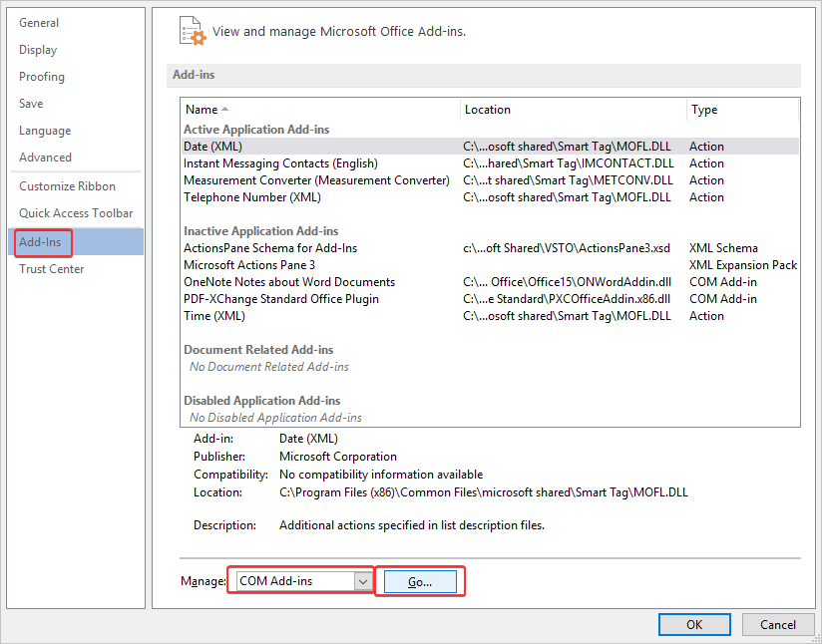Image resolution: width=822 pixels, height=644 pixels.
Task: Switch to Quick Access Toolbar settings
Action: coord(76,213)
